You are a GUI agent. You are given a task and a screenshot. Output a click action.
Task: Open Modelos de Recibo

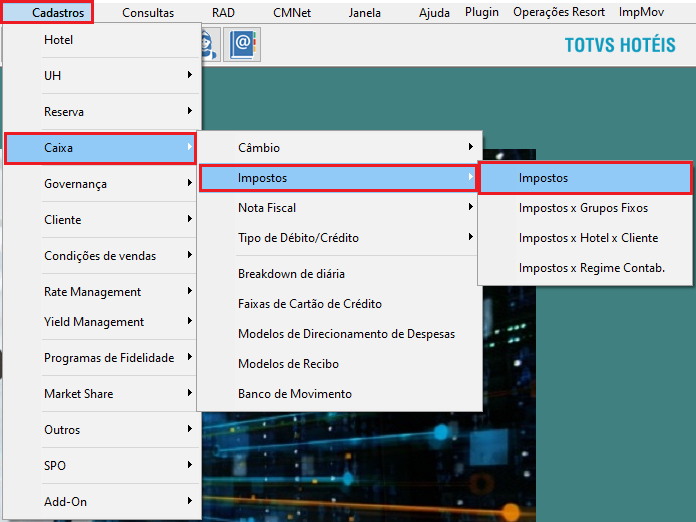pyautogui.click(x=339, y=364)
